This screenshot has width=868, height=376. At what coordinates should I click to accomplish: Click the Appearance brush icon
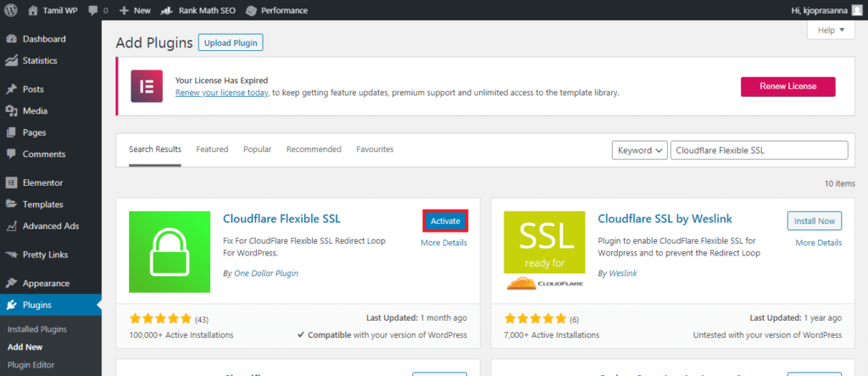click(x=12, y=283)
